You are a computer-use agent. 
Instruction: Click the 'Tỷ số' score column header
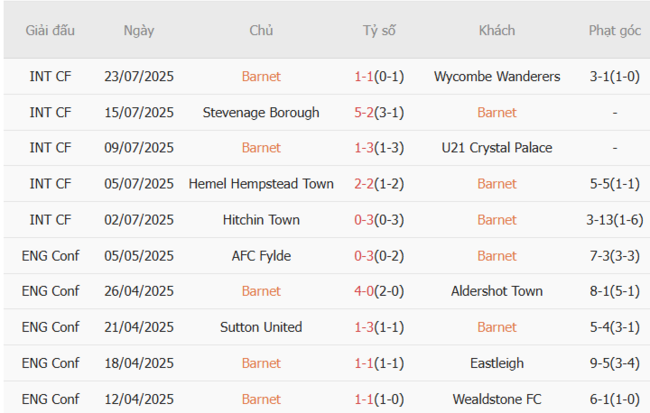tap(379, 31)
